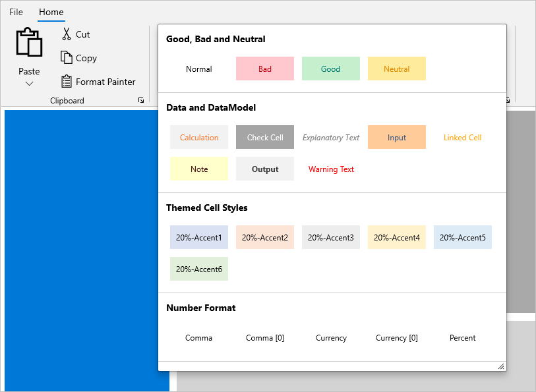The image size is (536, 392).
Task: Click the Paste clipboard icon
Action: click(x=29, y=42)
